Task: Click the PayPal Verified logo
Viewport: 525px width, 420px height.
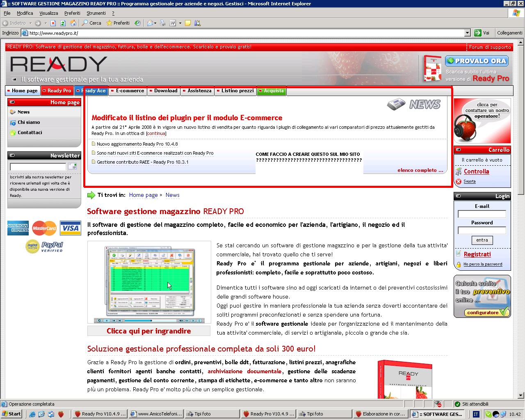Action: [x=44, y=247]
